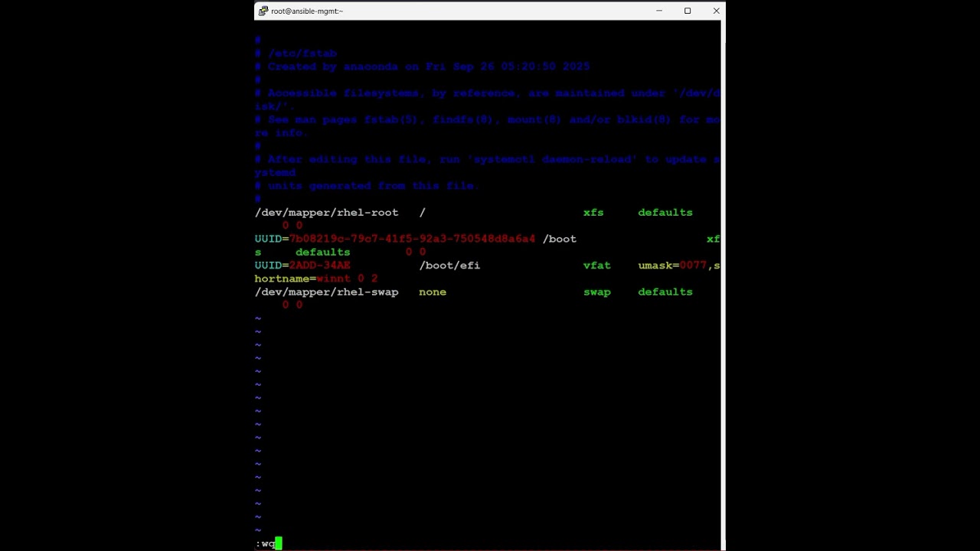980x551 pixels.
Task: Click the /etc/fstab comment line
Action: [x=296, y=54]
